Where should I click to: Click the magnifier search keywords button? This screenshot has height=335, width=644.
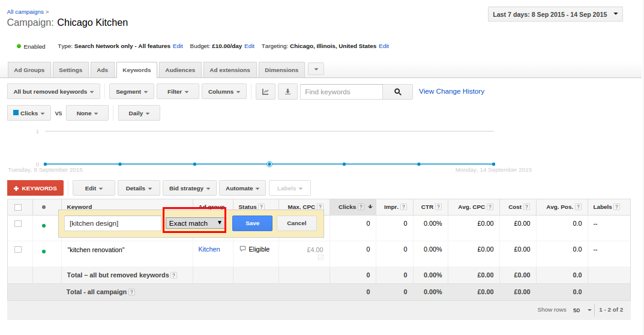point(397,92)
